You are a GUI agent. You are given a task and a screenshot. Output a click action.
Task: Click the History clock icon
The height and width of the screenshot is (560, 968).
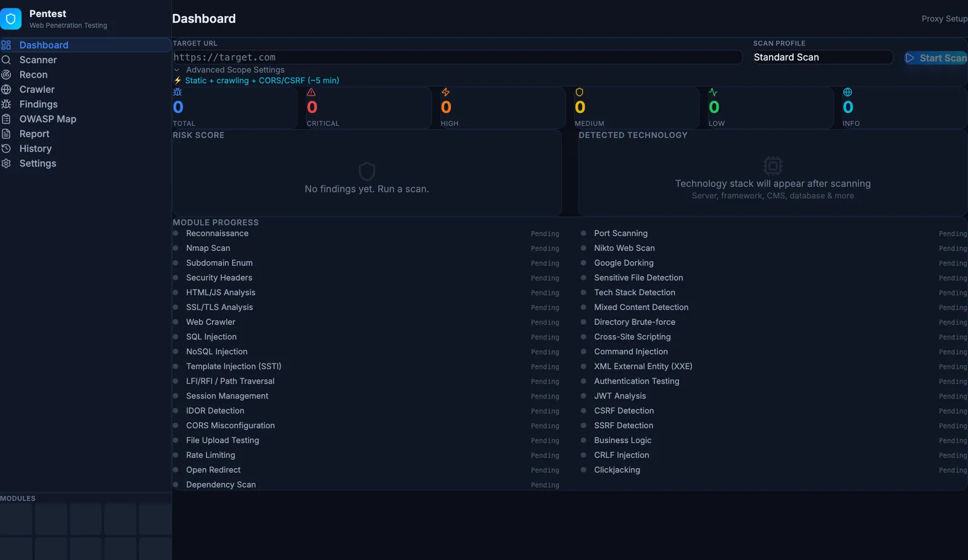click(x=6, y=148)
